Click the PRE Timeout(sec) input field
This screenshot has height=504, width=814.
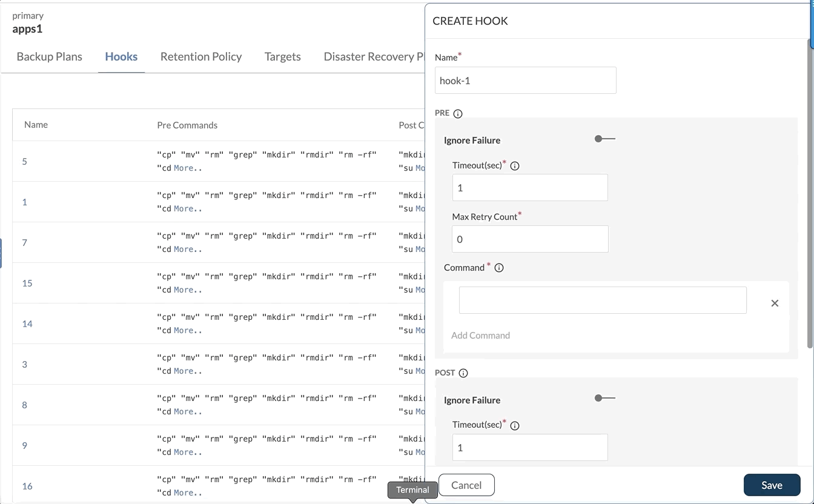tap(530, 188)
